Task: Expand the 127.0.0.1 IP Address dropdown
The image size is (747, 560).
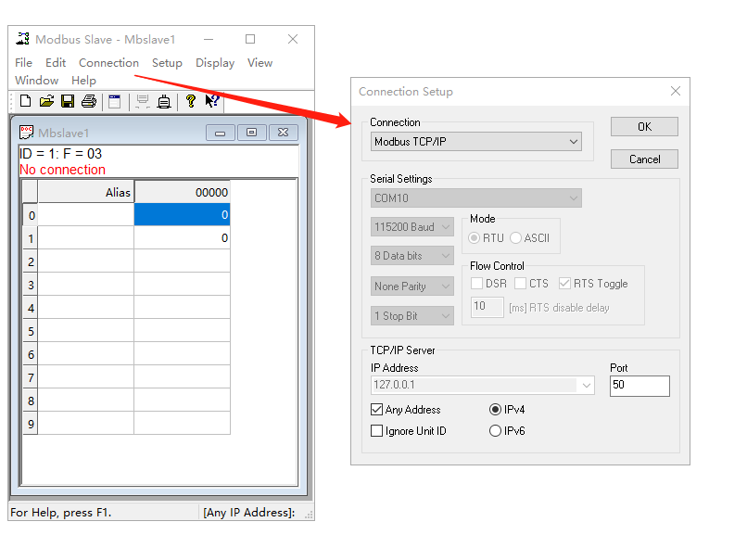Action: coord(586,386)
